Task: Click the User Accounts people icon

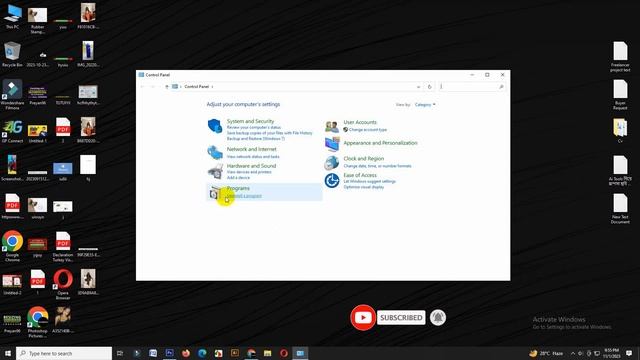Action: pyautogui.click(x=332, y=127)
